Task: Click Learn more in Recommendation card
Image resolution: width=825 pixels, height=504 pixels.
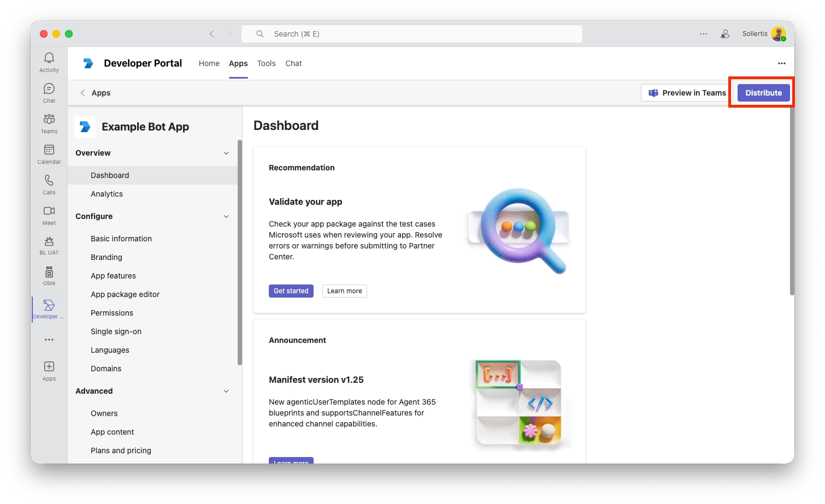Action: pyautogui.click(x=345, y=291)
